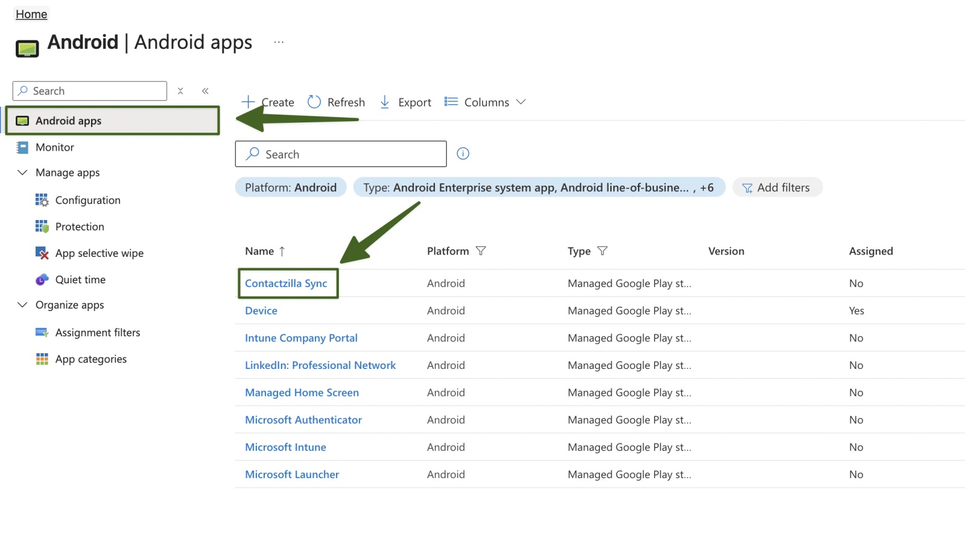
Task: Open the Microsoft Authenticator link
Action: pos(303,420)
